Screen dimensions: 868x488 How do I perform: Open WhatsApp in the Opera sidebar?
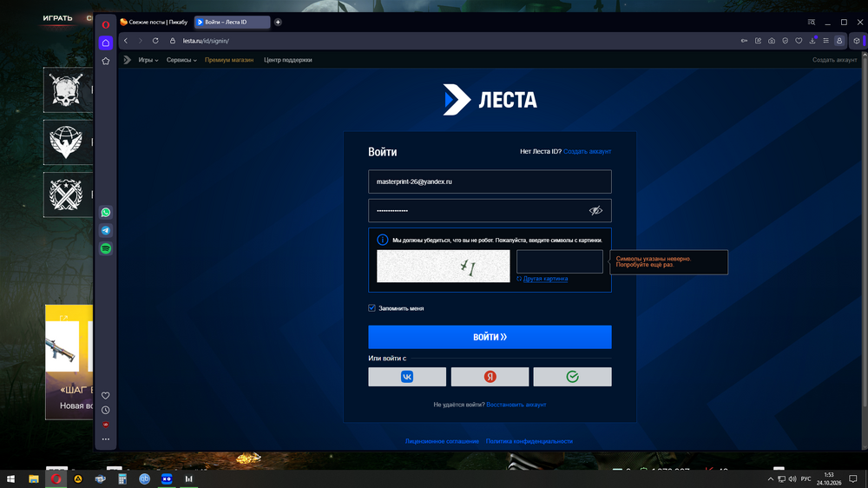coord(106,213)
